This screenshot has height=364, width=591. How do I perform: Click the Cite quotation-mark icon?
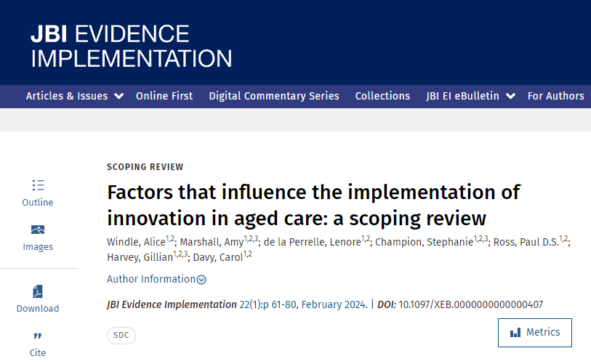pyautogui.click(x=38, y=336)
